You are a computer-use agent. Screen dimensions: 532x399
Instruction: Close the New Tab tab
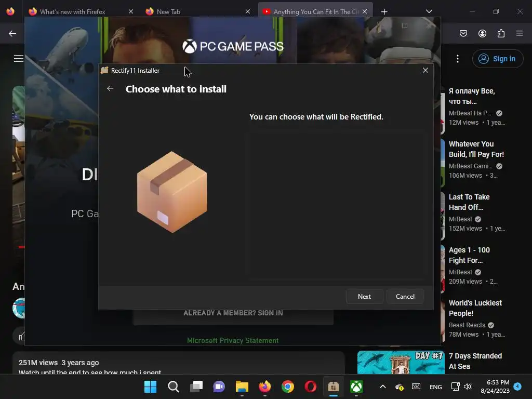[248, 11]
